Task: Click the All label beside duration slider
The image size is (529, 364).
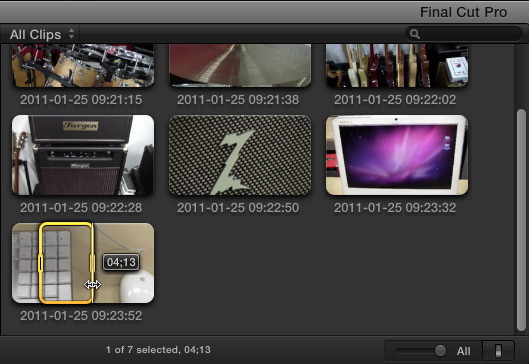Action: 463,351
